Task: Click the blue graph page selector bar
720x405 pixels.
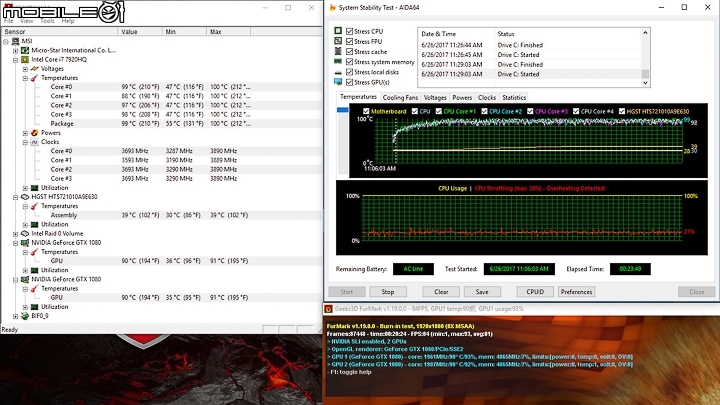Action: tap(343, 110)
